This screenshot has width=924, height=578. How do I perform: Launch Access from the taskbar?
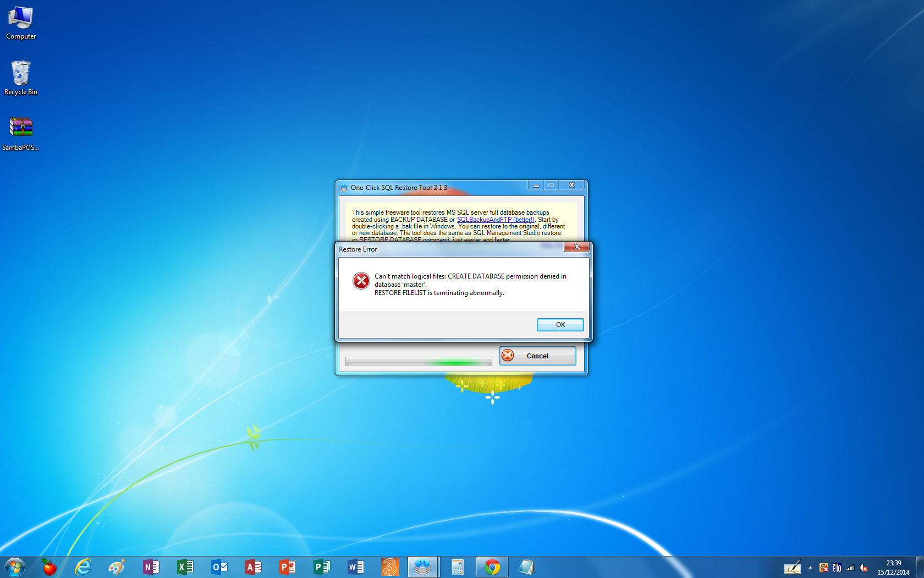pos(253,567)
